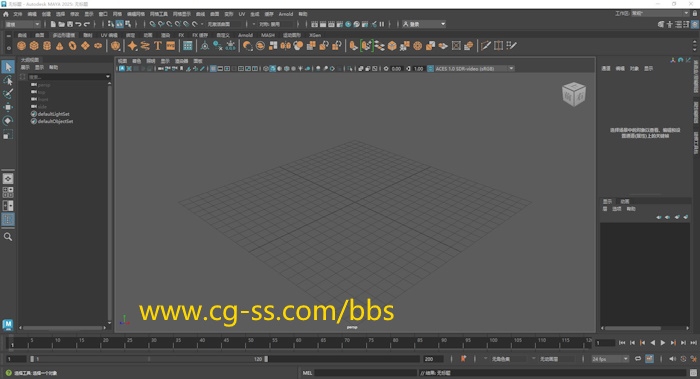Click the magnifier search icon in toolbox
700x379 pixels.
8,237
